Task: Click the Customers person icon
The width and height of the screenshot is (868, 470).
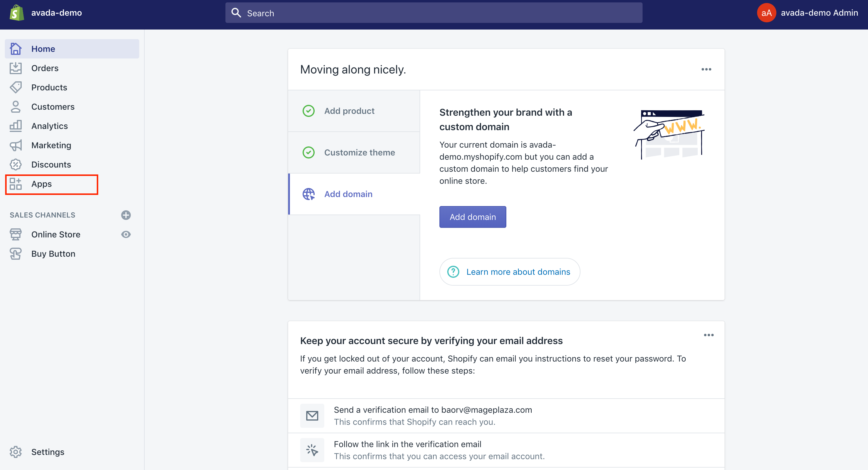Action: [15, 106]
